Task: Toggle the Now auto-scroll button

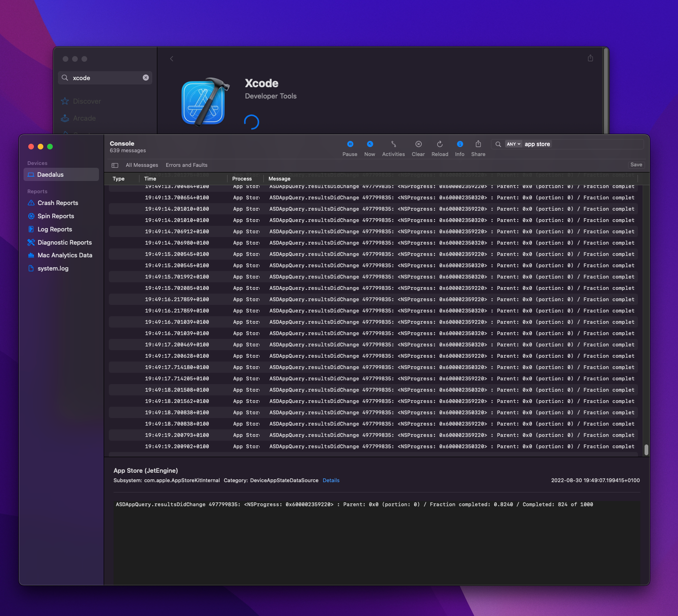Action: pos(370,144)
